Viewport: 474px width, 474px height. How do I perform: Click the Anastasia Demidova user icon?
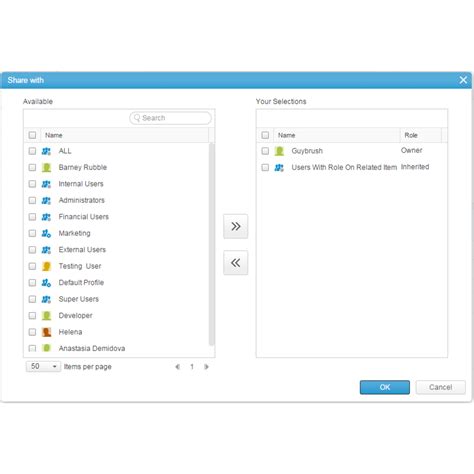[x=46, y=348]
